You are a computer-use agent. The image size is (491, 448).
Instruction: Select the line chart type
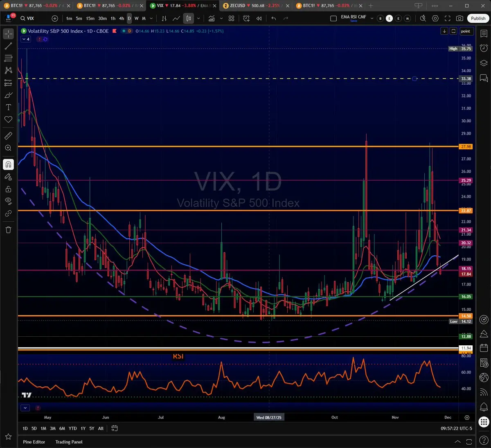176,18
